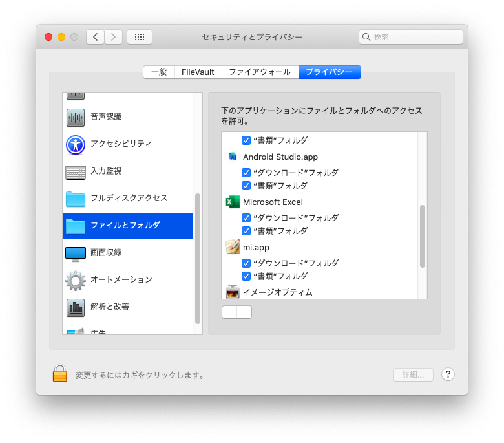Click the Microsoft Excel app icon
This screenshot has width=504, height=443.
click(x=233, y=202)
